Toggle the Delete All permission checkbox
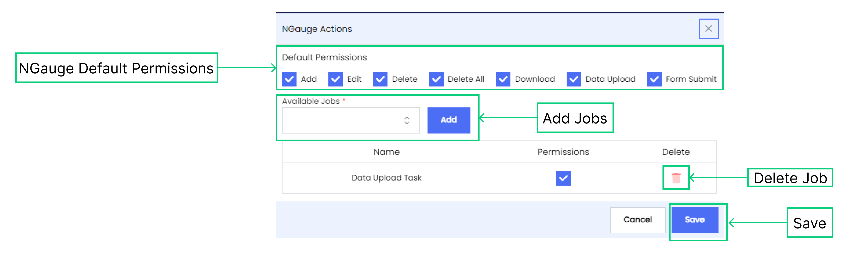The image size is (868, 259). 436,79
